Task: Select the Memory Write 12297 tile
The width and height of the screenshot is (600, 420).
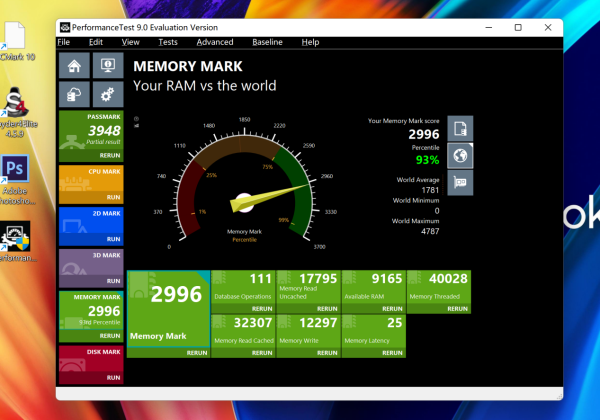Action: click(x=308, y=331)
